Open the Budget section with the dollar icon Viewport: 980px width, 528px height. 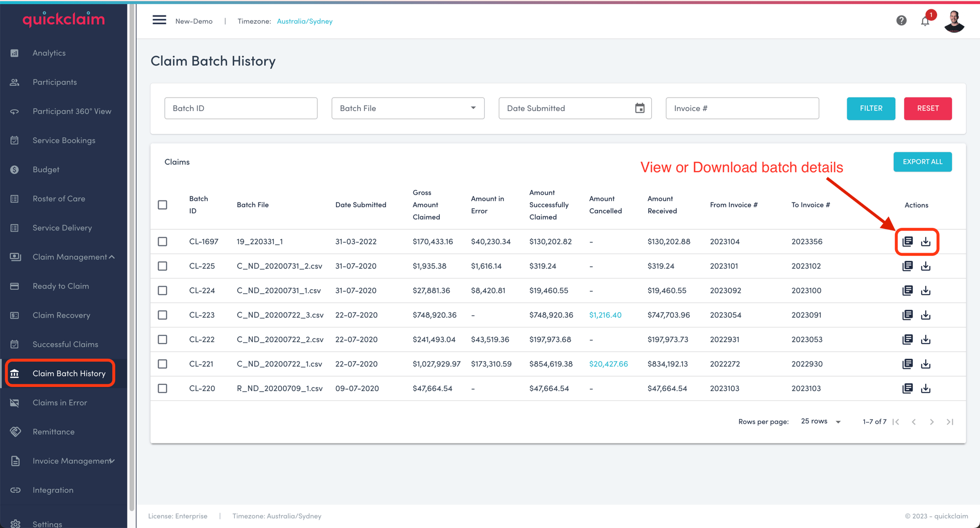point(14,169)
